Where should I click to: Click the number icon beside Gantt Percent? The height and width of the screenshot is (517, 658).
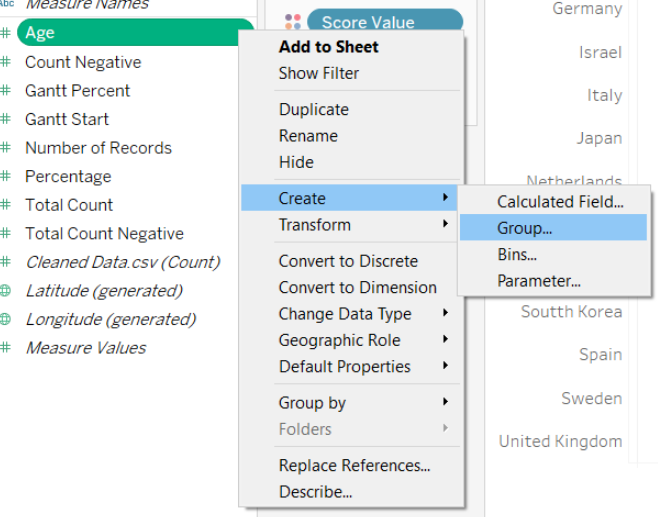point(6,91)
